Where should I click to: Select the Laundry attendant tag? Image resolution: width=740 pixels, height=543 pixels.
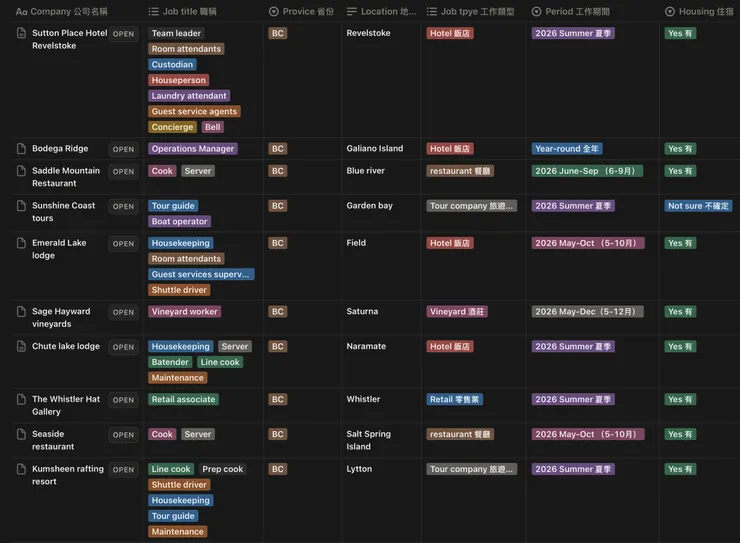coord(189,96)
